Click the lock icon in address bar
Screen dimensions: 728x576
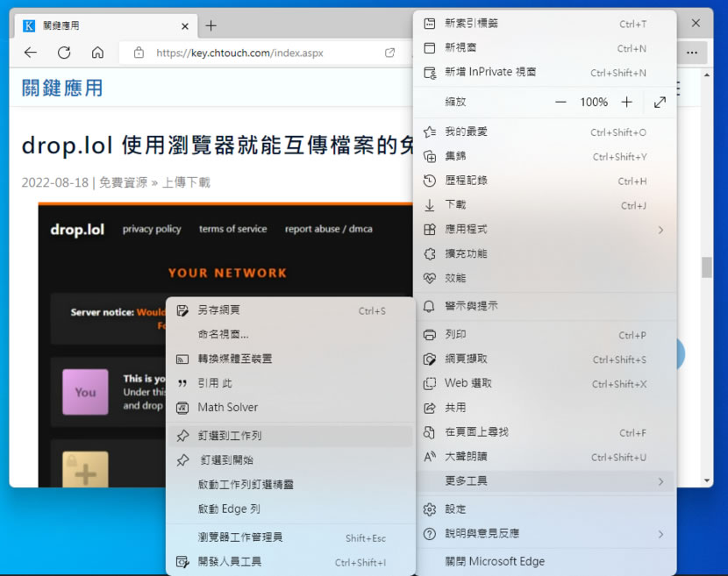point(139,53)
